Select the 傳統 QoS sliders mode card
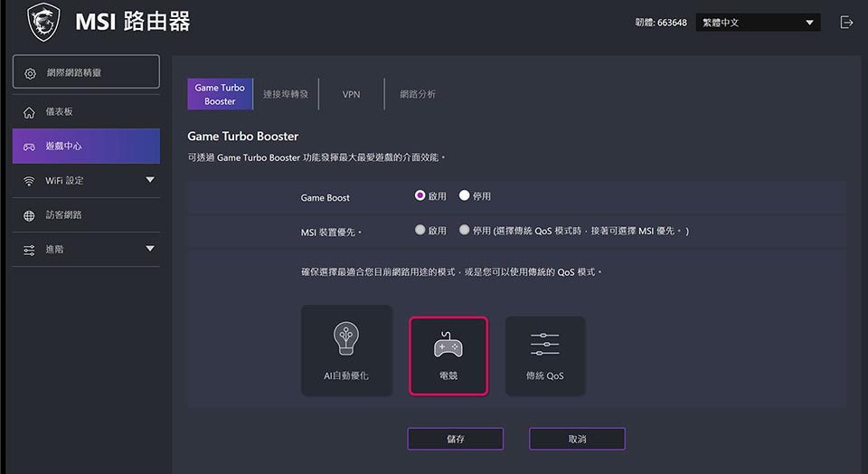This screenshot has width=868, height=474. pos(544,355)
